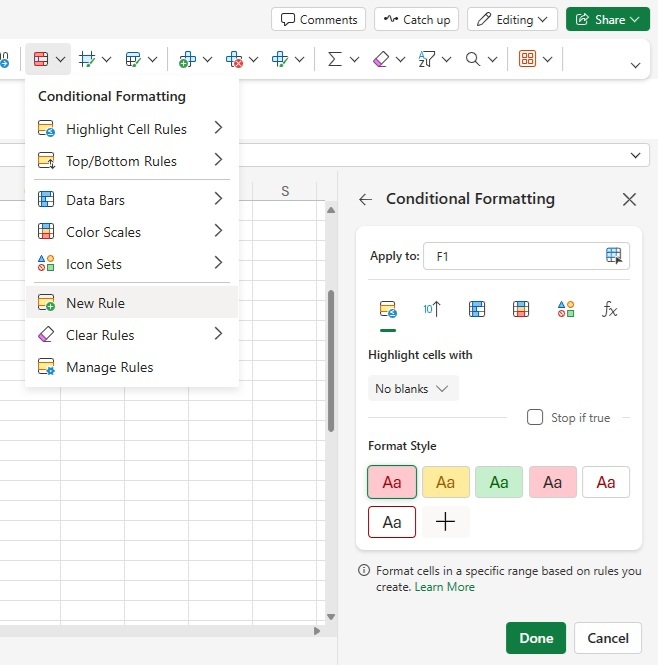This screenshot has width=658, height=665.
Task: Click the Done button
Action: [x=536, y=638]
